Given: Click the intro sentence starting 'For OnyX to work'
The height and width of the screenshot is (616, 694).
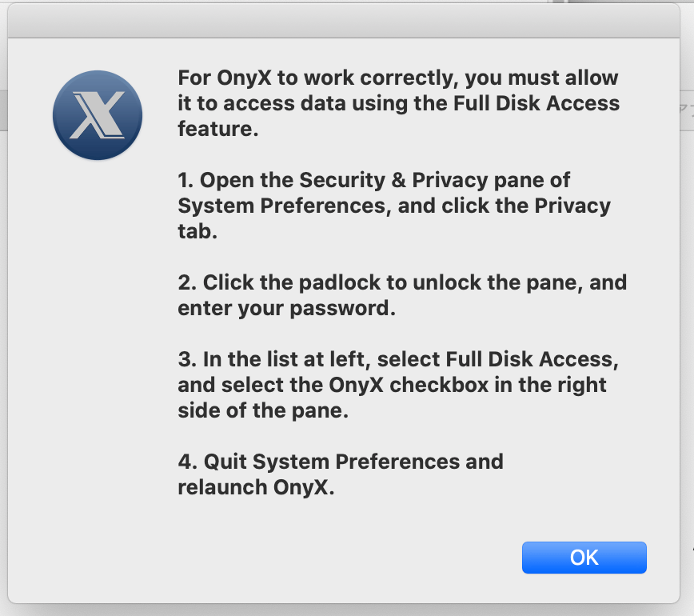Looking at the screenshot, I should 320,78.
